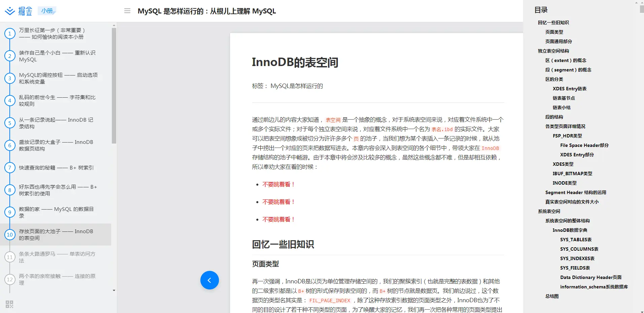
Task: Select chapter 10 存放页面的大池子
Action: [56, 234]
